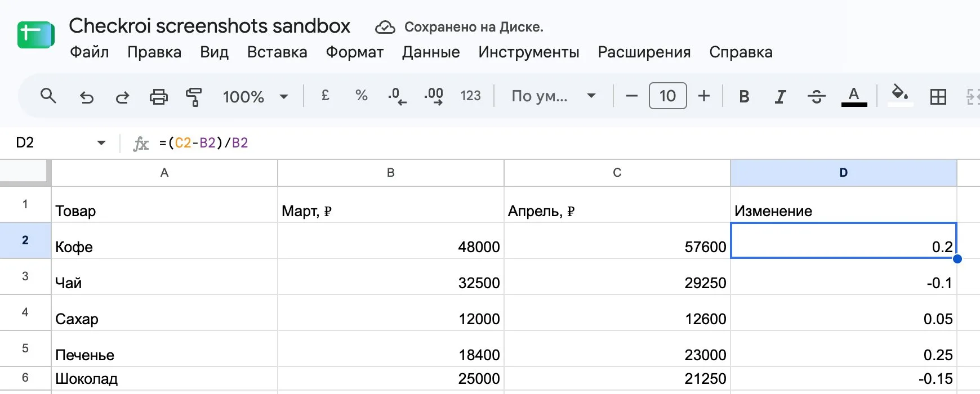Select column D header
Screen dimensions: 980x394
pyautogui.click(x=844, y=173)
